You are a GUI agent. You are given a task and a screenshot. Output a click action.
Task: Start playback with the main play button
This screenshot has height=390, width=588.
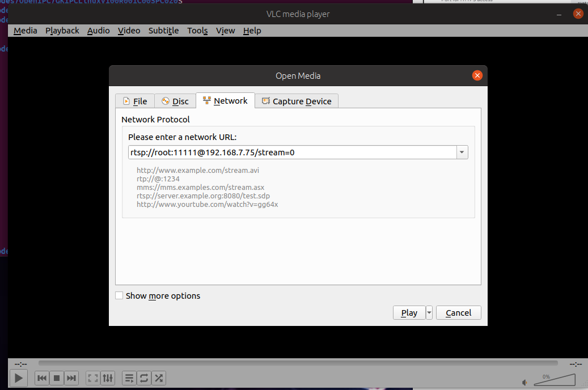click(x=18, y=378)
